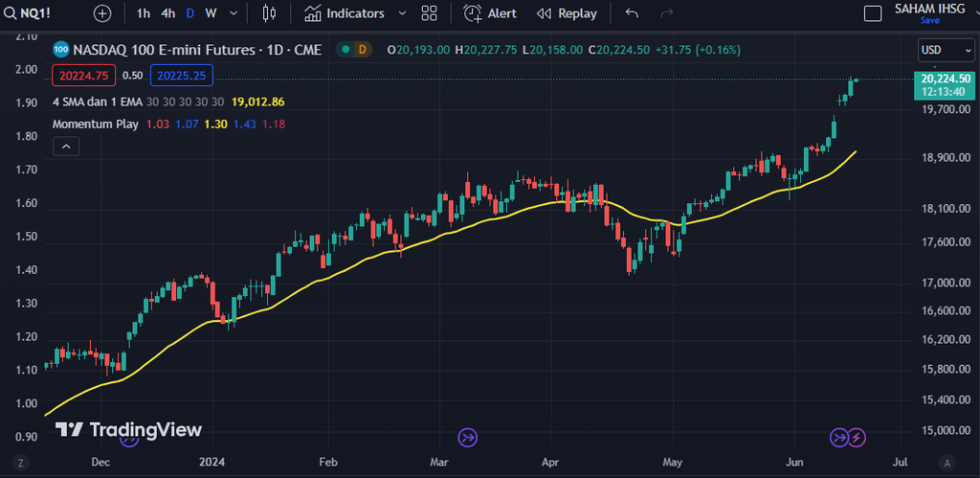980x478 pixels.
Task: Open the layout setup square icon
Action: click(872, 13)
